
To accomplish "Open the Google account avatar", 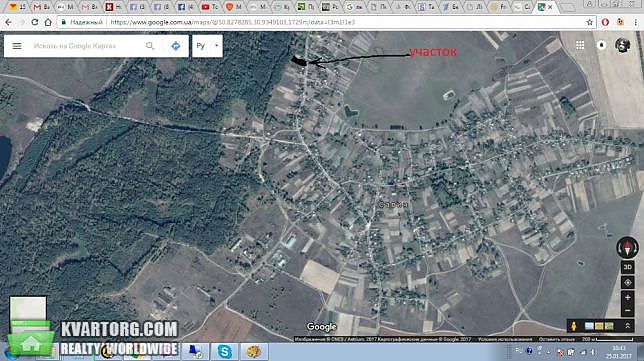I will tap(623, 45).
